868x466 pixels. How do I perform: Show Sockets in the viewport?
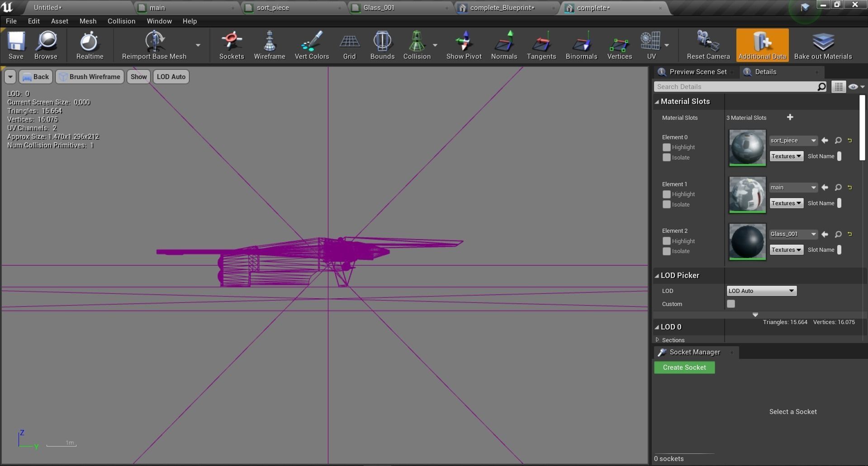pyautogui.click(x=232, y=45)
